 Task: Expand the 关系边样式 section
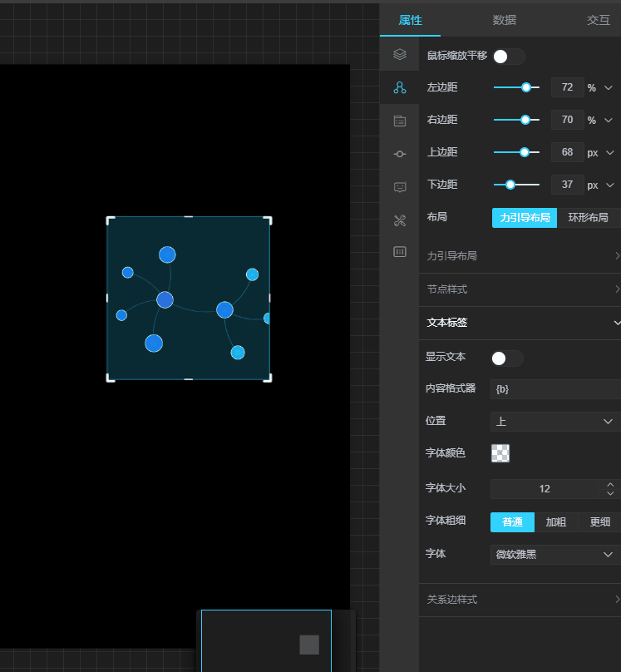click(x=520, y=600)
